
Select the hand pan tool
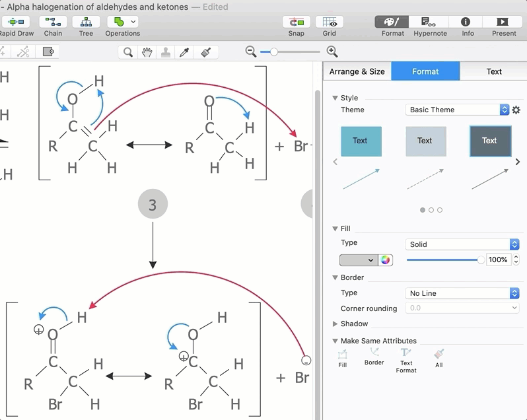click(147, 52)
